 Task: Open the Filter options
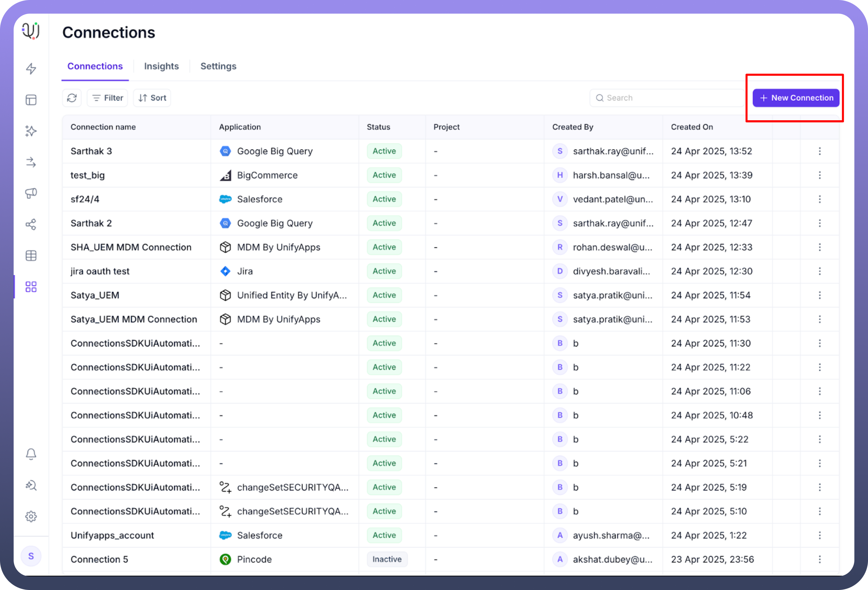pos(108,98)
